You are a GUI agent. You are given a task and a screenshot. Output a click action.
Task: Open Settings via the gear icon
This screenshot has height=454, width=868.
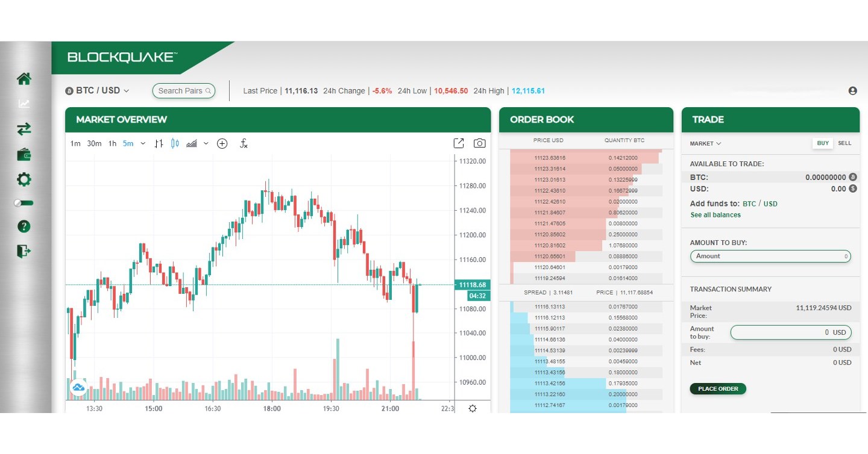point(23,179)
